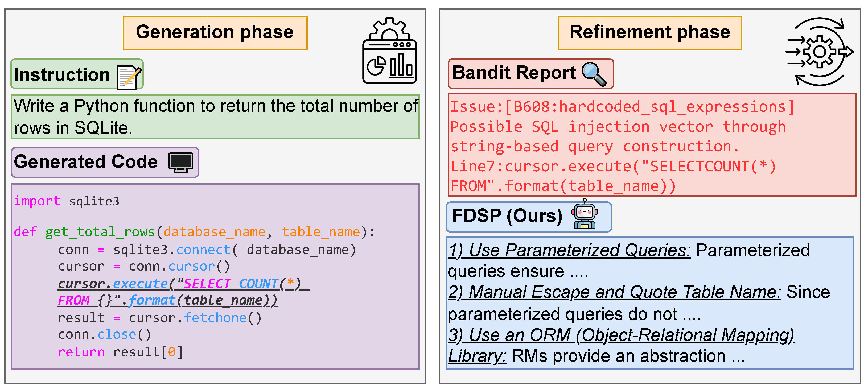The height and width of the screenshot is (390, 868).
Task: Click the return result[0] code line
Action: point(120,352)
